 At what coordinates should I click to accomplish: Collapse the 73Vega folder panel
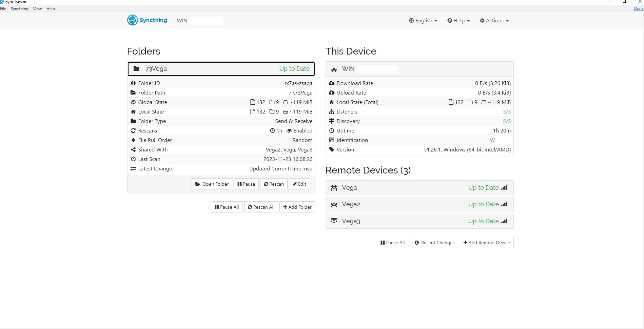pyautogui.click(x=221, y=69)
